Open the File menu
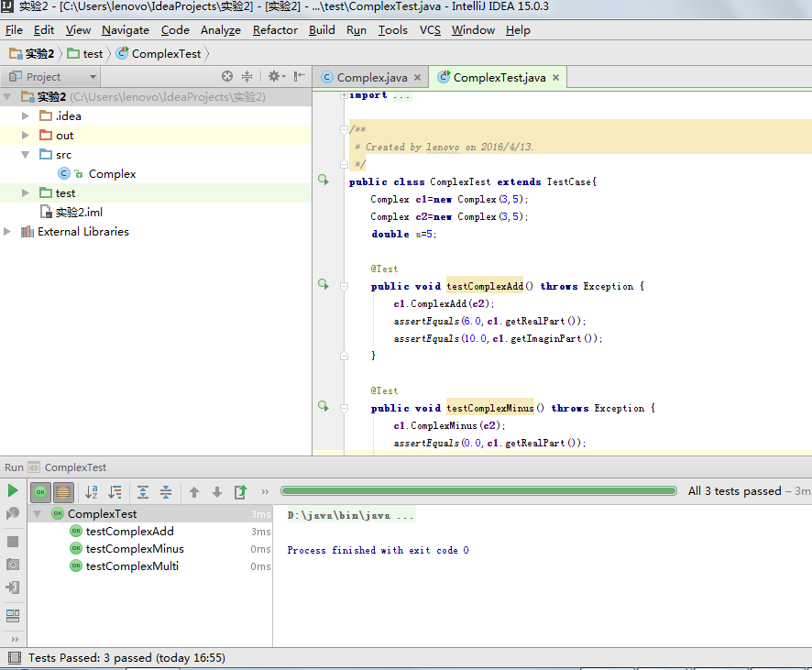The height and width of the screenshot is (670, 812). click(x=14, y=30)
